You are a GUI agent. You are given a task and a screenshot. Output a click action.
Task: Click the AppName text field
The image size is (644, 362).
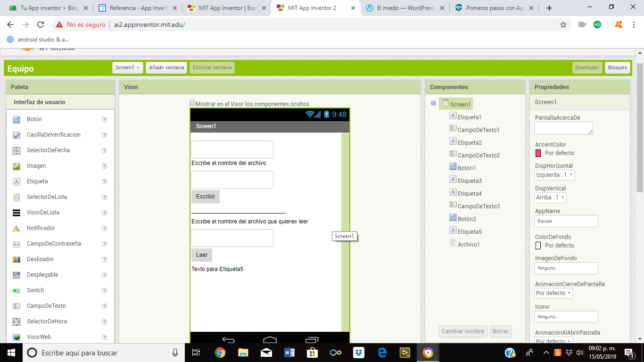[566, 221]
